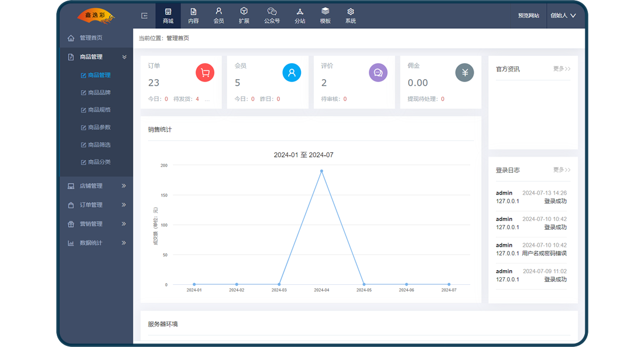The width and height of the screenshot is (644, 347).
Task: Expand the 数据统计 section arrow
Action: point(124,243)
